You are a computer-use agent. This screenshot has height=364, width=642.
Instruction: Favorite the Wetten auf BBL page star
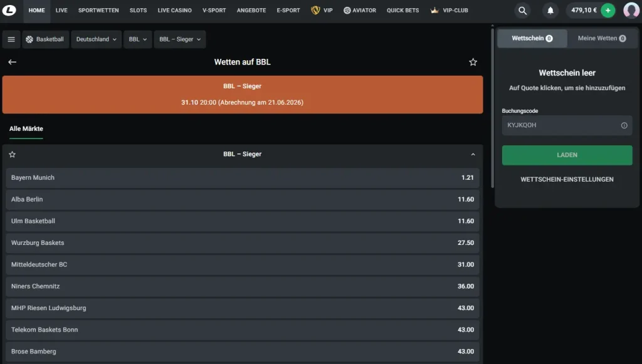click(x=473, y=62)
